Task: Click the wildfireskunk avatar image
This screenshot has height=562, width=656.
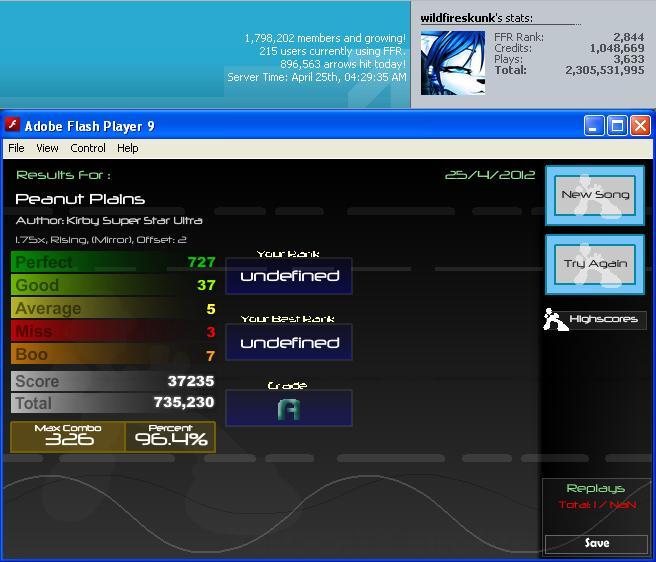Action: coord(453,63)
